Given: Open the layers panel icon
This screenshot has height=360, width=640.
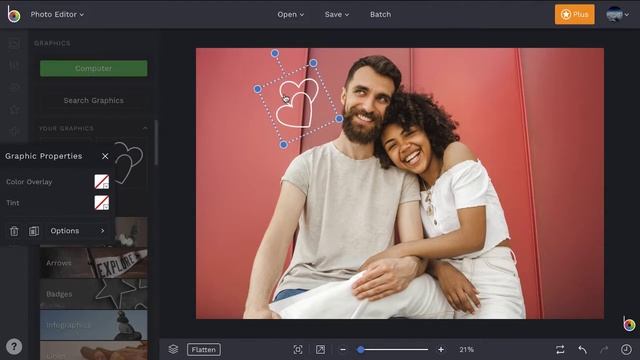Looking at the screenshot, I should [x=173, y=349].
